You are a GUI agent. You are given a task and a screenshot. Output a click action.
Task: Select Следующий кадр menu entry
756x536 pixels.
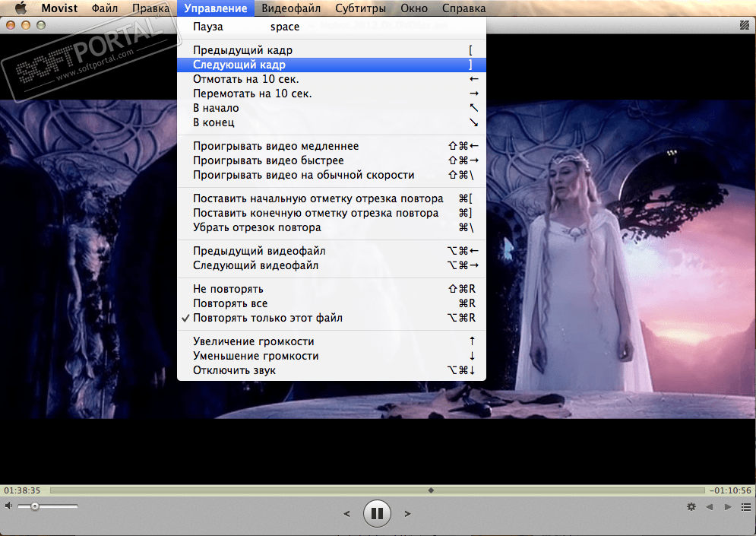click(331, 65)
